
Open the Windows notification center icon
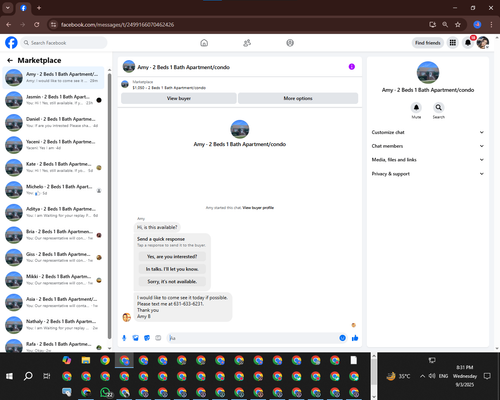(487, 376)
